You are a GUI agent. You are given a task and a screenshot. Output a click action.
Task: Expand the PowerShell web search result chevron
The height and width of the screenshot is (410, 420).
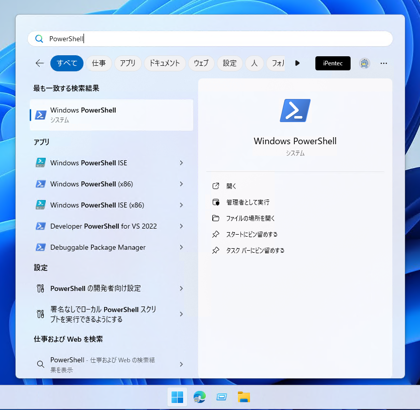click(x=181, y=364)
